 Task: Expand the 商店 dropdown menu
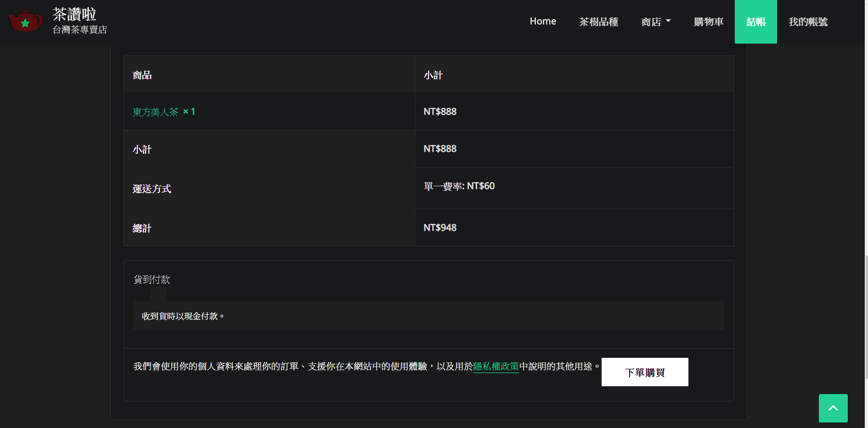pyautogui.click(x=656, y=22)
